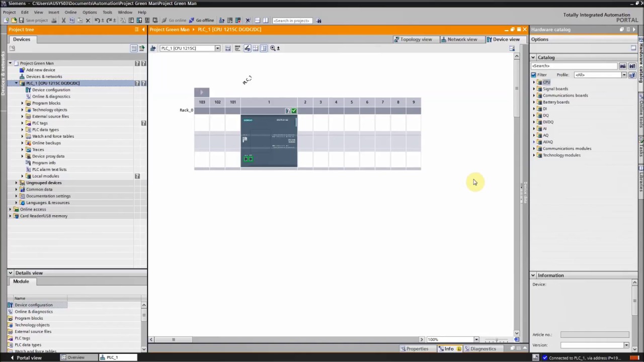Expand Watch and force tables node
This screenshot has width=644, height=362.
coord(22,136)
